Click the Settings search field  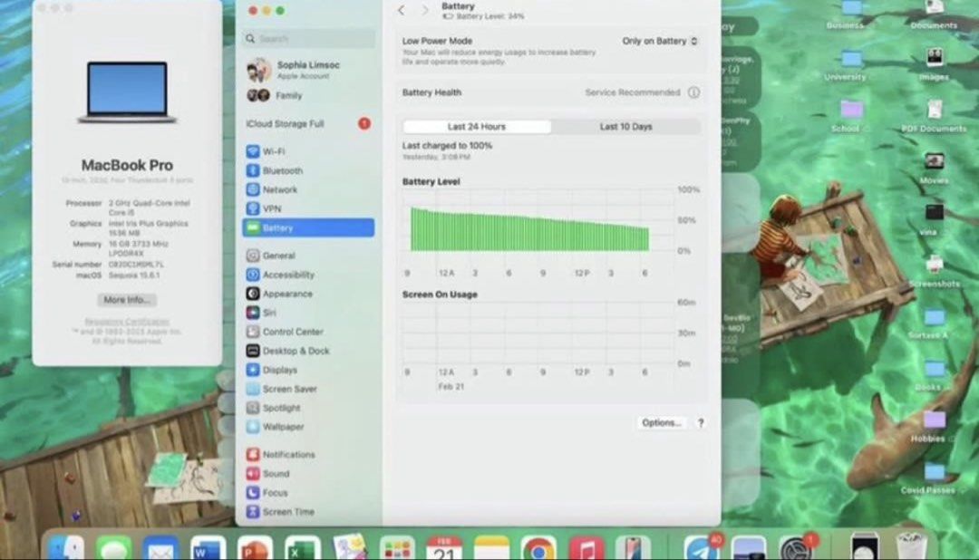[308, 39]
